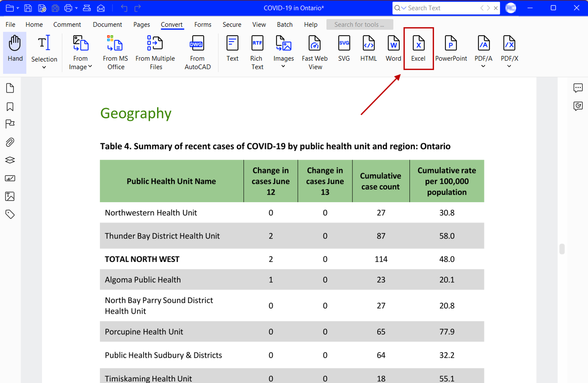Open the layers sidebar panel
This screenshot has width=588, height=383.
(10, 160)
